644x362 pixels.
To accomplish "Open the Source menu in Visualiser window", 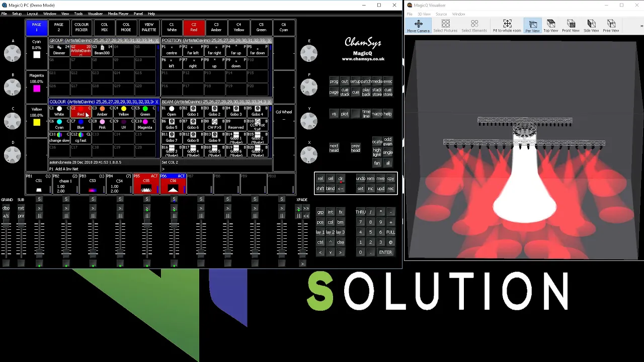I will 441,14.
